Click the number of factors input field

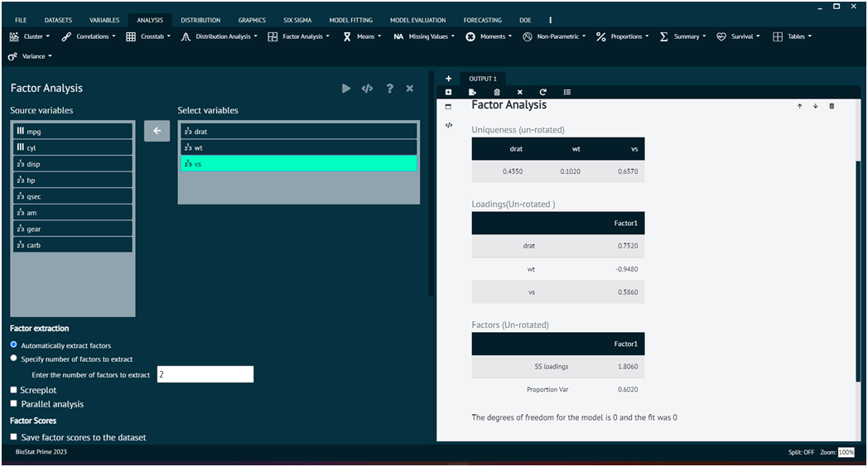pos(205,374)
